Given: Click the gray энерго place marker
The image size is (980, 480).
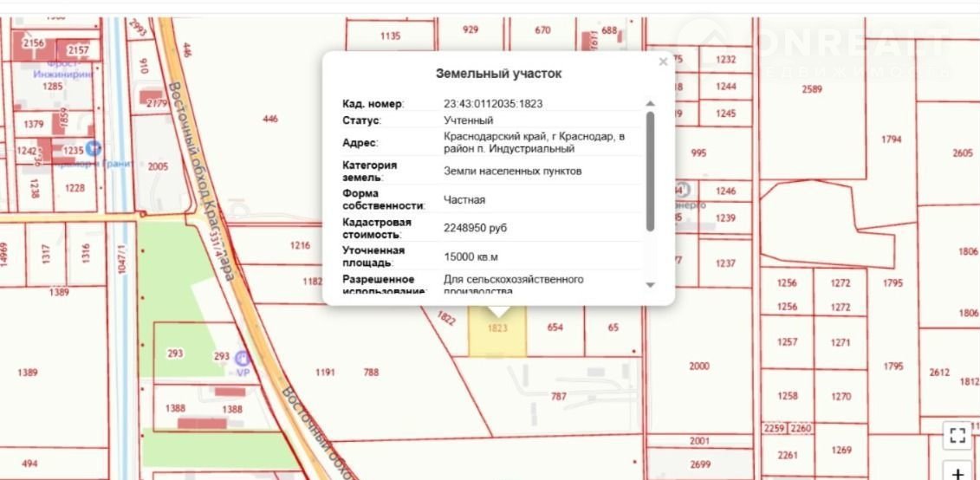Looking at the screenshot, I should pos(683,190).
